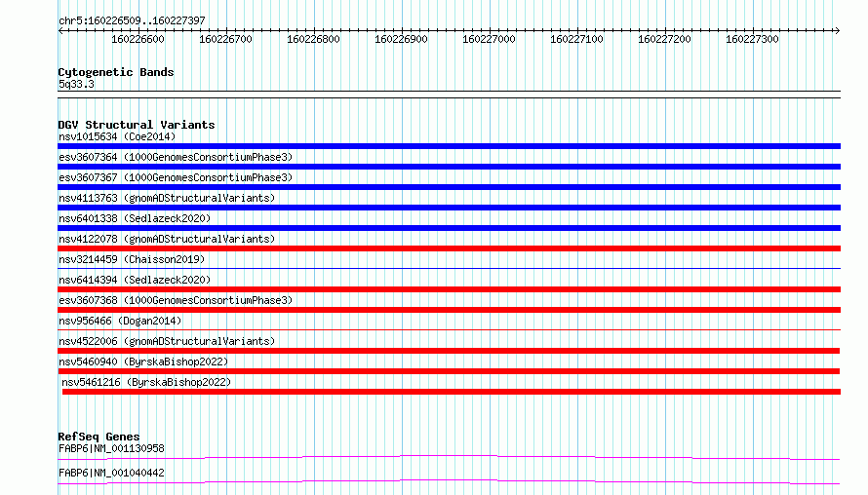Open the DGV Structural Variants track title
Viewport: 868px width, 495px height.
(137, 125)
